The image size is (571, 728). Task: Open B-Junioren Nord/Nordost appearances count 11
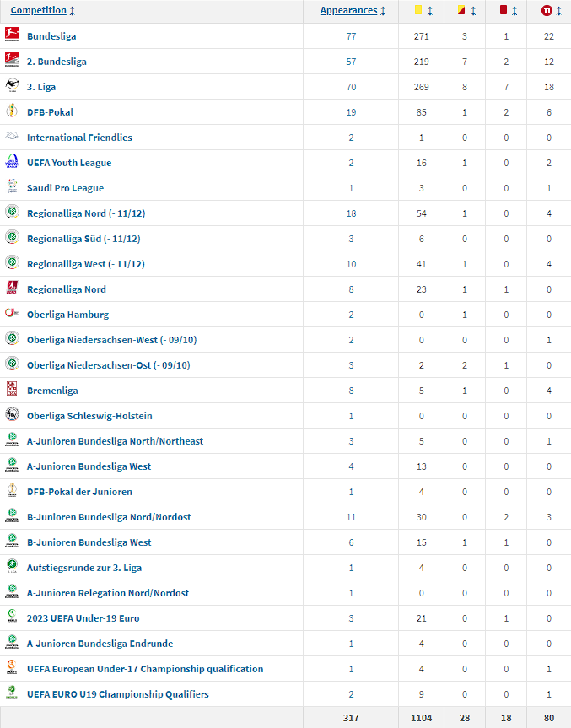tap(351, 517)
